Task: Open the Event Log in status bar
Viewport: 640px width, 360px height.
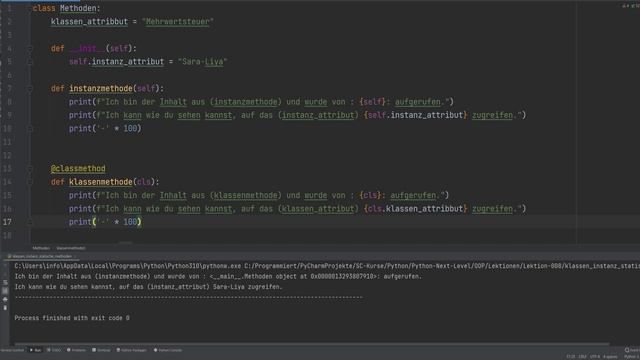Action: (x=632, y=350)
